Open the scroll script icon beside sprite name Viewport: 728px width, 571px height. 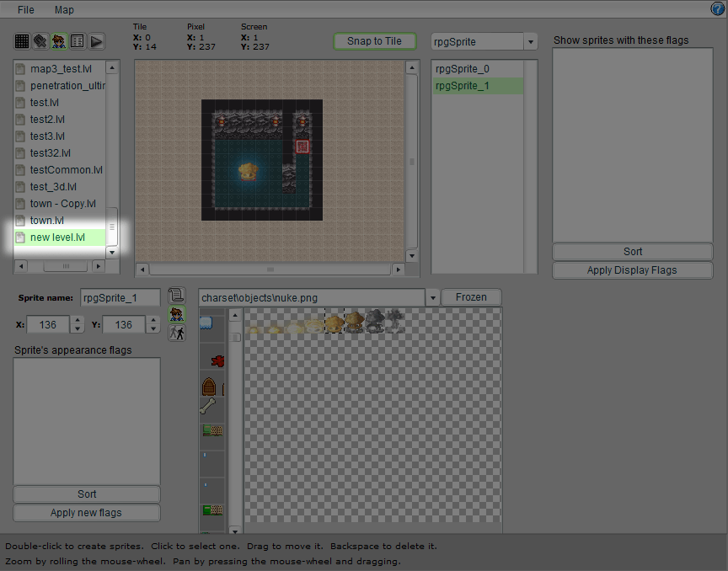(176, 296)
